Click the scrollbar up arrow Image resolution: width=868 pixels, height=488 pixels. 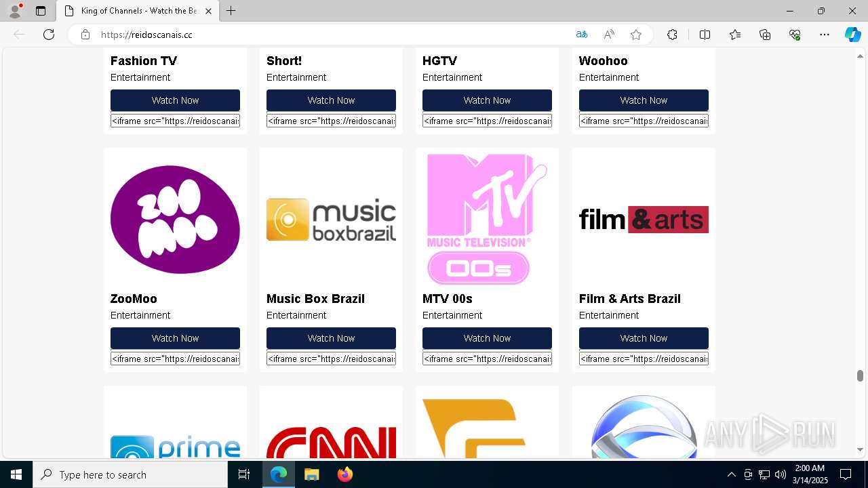tap(860, 56)
